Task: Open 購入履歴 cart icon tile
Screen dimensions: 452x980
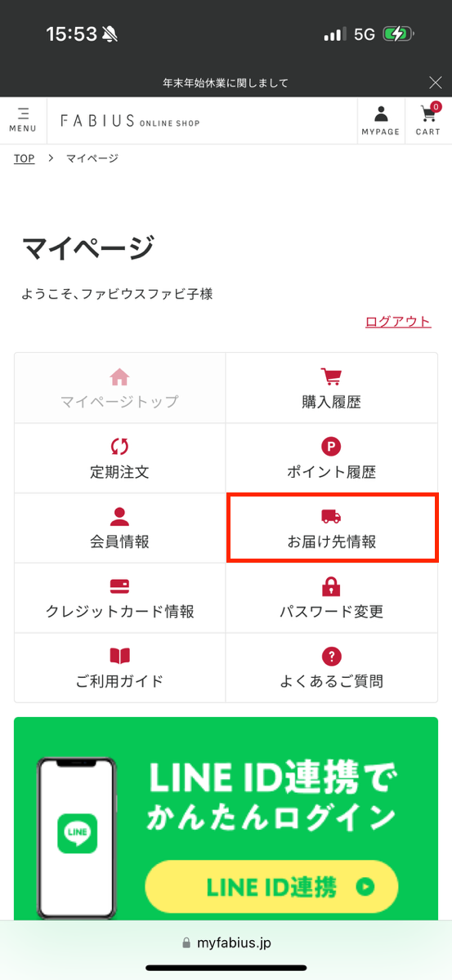Action: tap(332, 388)
